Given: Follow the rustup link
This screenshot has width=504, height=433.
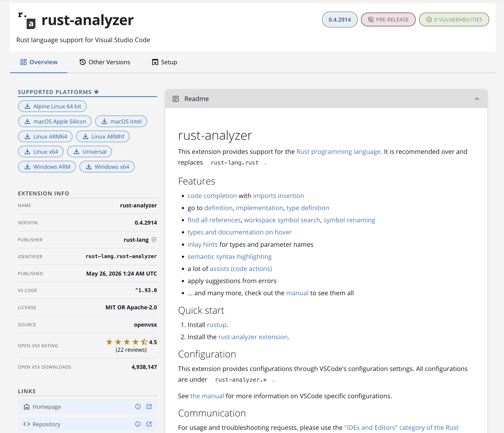Looking at the screenshot, I should tap(217, 325).
